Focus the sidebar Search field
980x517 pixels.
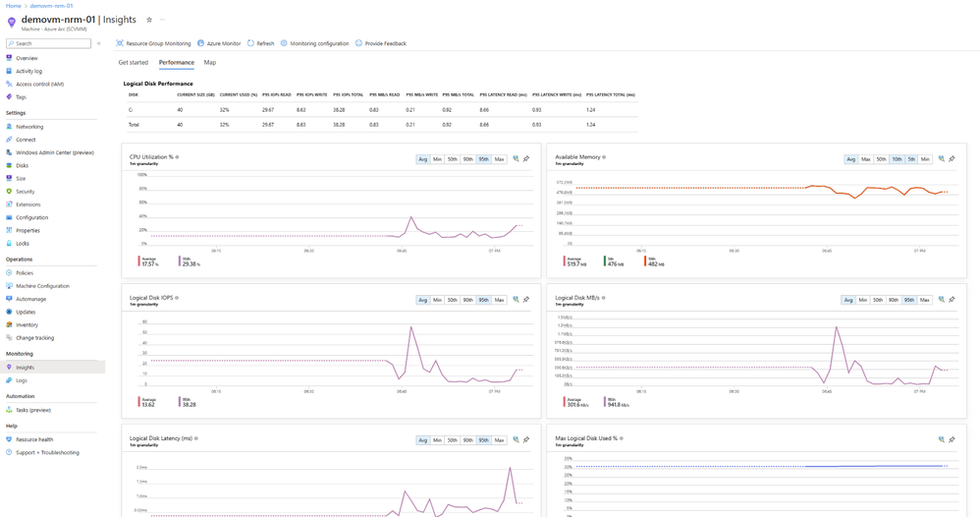pos(49,44)
